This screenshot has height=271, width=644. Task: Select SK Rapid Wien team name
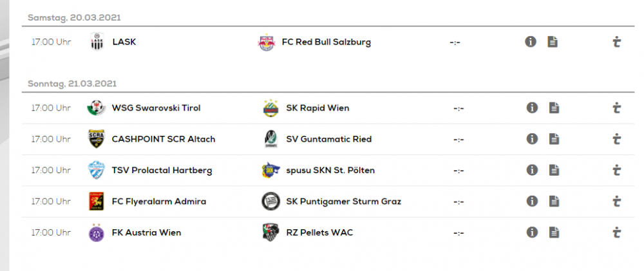click(317, 108)
